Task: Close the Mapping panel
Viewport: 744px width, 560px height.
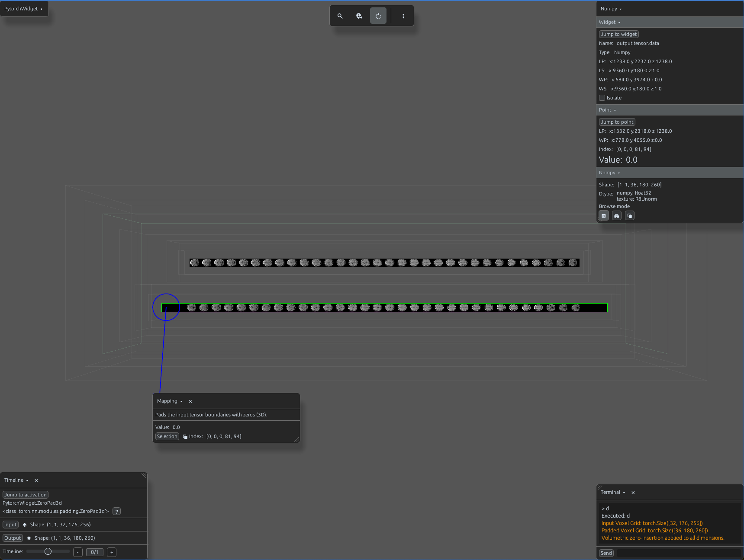Action: (x=190, y=401)
